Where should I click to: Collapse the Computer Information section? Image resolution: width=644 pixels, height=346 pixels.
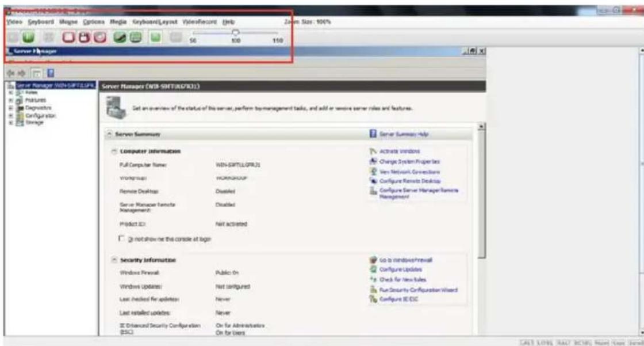coord(114,151)
